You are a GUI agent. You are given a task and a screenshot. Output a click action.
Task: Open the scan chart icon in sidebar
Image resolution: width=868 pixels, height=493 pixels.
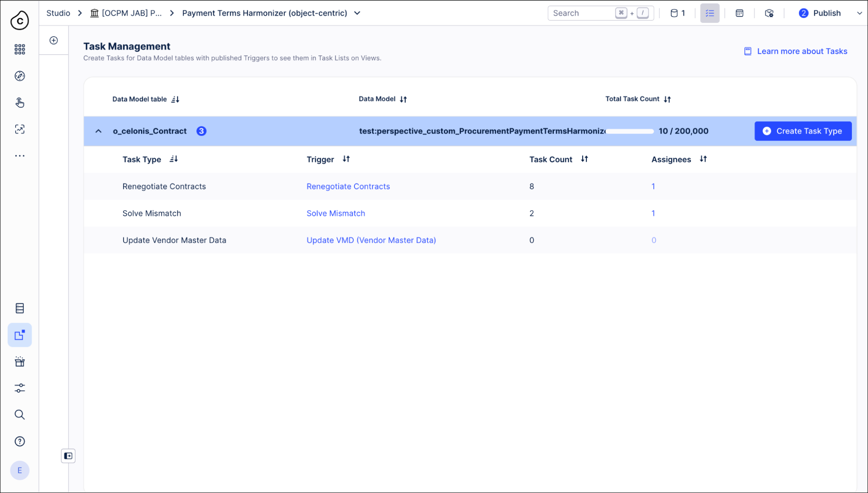pos(20,129)
